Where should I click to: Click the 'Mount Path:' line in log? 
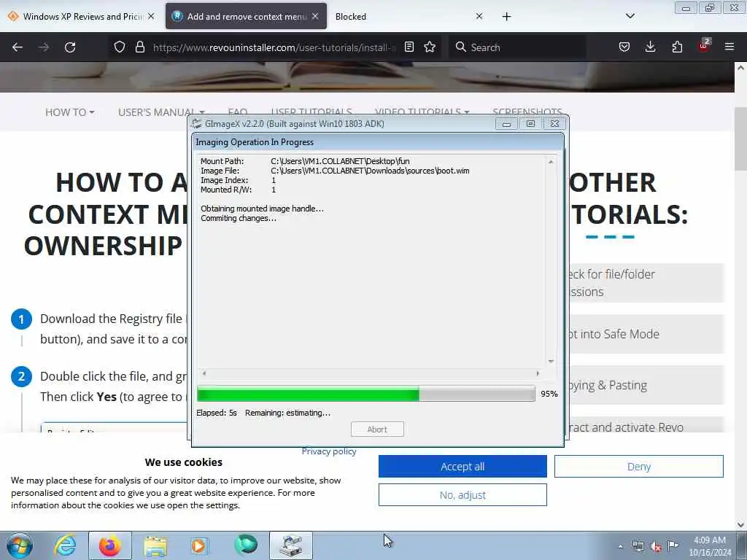point(305,161)
